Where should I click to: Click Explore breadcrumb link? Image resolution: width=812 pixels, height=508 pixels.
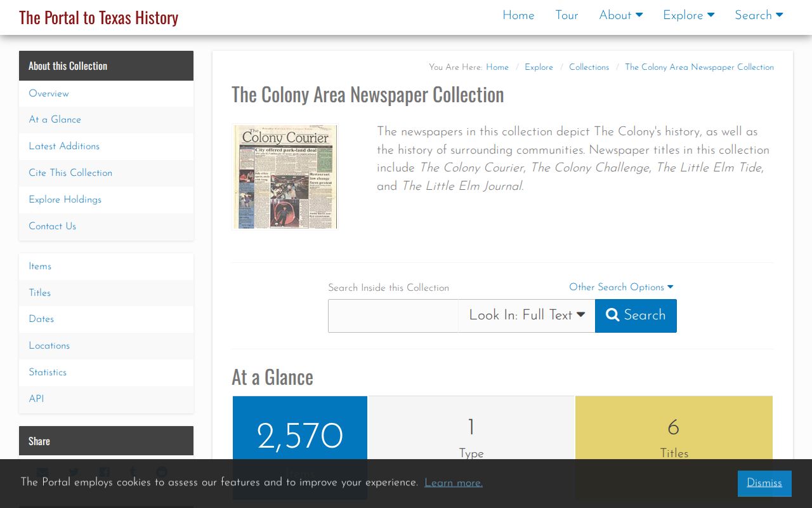tap(539, 67)
